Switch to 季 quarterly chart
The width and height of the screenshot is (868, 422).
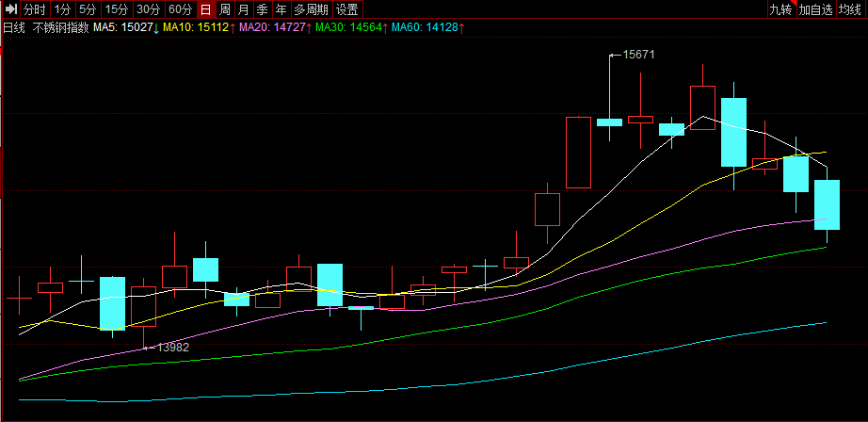point(263,8)
